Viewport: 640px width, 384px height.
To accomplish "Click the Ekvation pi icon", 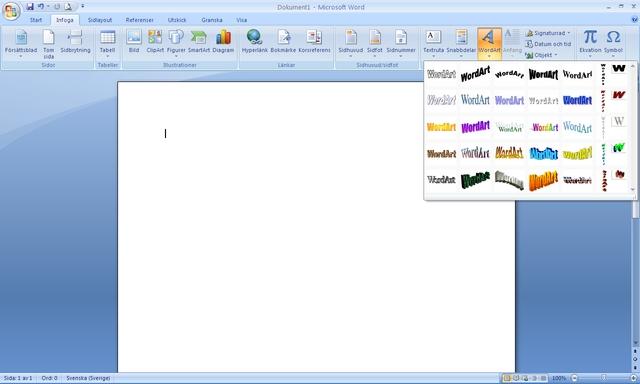I will tap(590, 42).
